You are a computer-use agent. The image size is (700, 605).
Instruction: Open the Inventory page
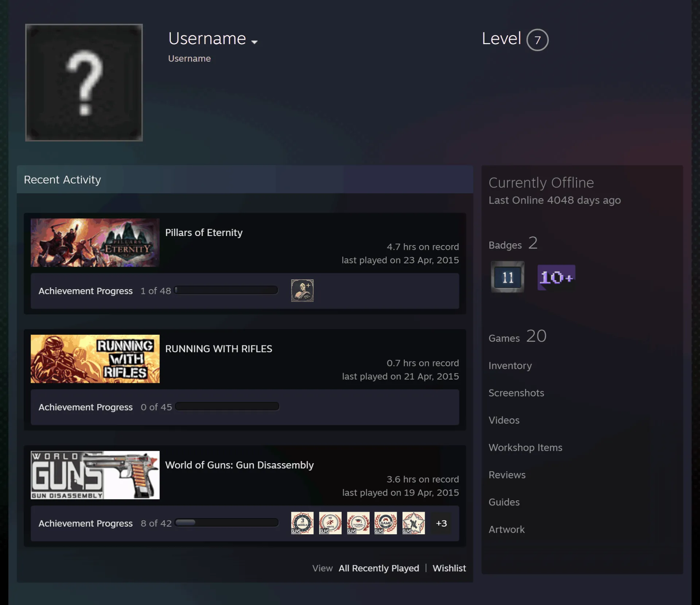point(510,365)
